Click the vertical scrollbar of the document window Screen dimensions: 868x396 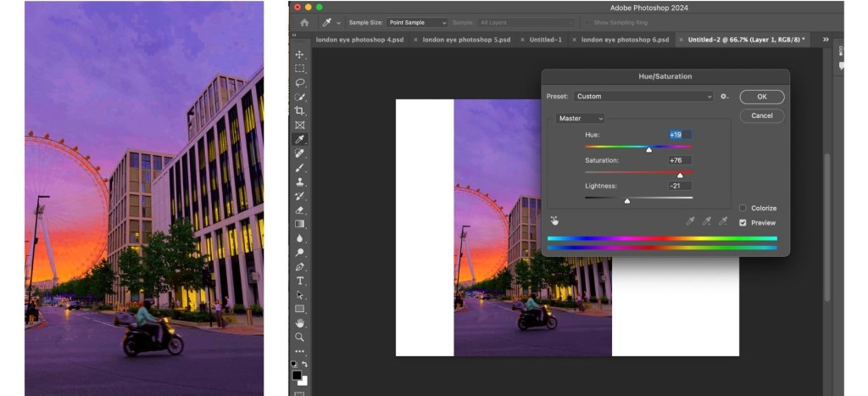[x=826, y=227]
